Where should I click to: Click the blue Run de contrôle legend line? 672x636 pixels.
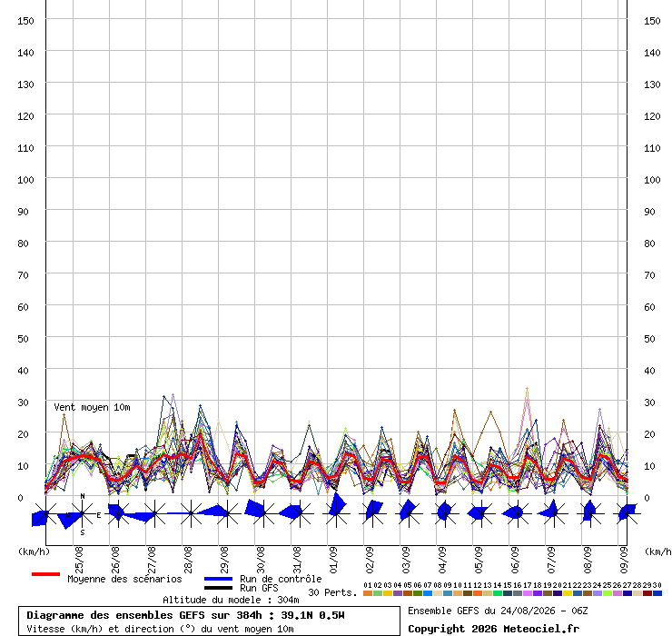click(218, 579)
